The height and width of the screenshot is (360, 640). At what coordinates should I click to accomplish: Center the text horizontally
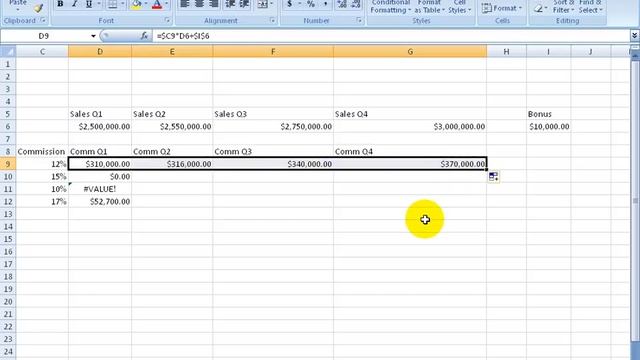[199, 4]
